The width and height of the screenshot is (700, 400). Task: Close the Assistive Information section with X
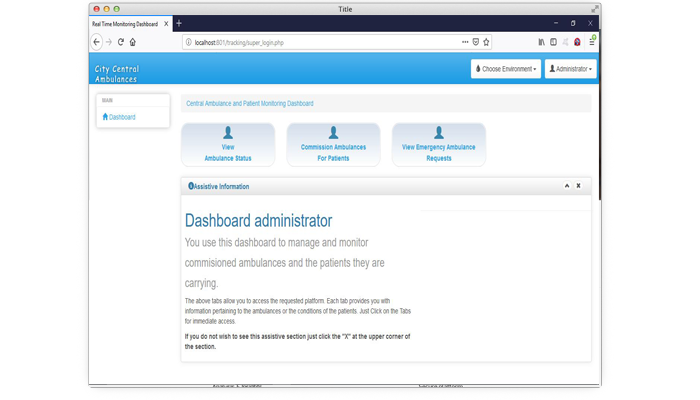[578, 186]
